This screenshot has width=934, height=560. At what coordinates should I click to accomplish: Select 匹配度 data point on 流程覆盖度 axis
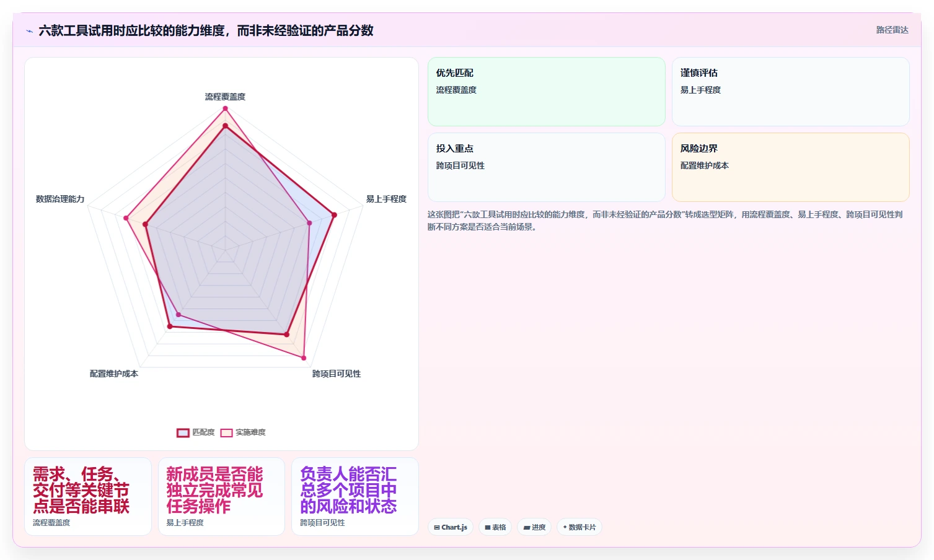coord(225,126)
